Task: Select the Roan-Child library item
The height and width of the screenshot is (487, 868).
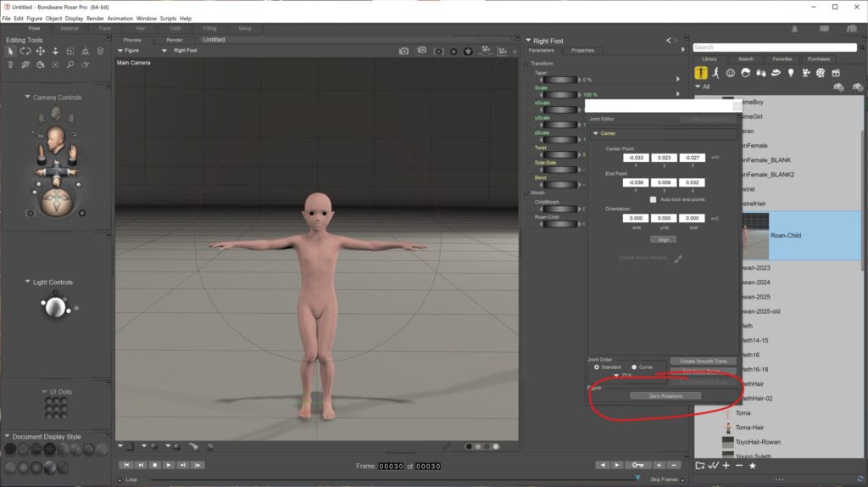Action: [x=802, y=236]
